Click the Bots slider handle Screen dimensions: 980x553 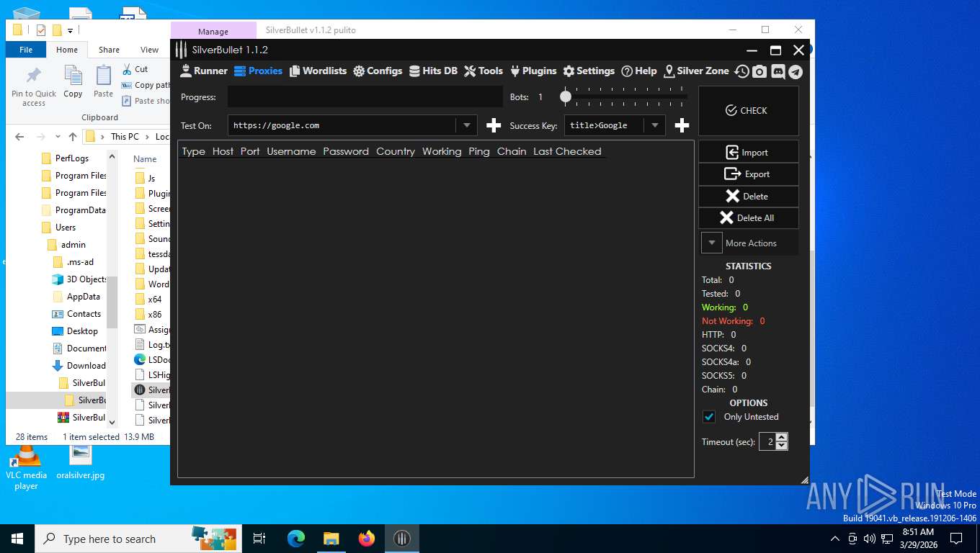(566, 96)
